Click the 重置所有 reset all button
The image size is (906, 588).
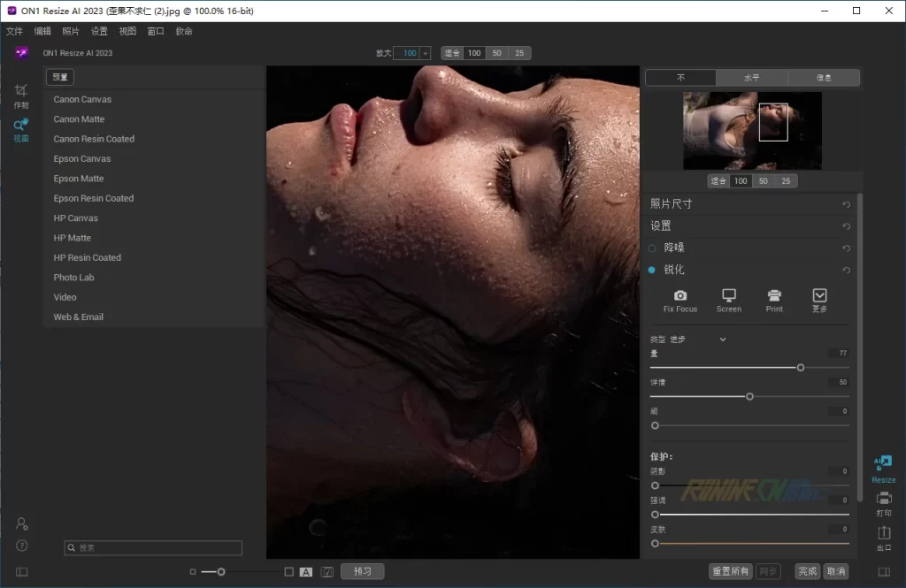tap(731, 571)
